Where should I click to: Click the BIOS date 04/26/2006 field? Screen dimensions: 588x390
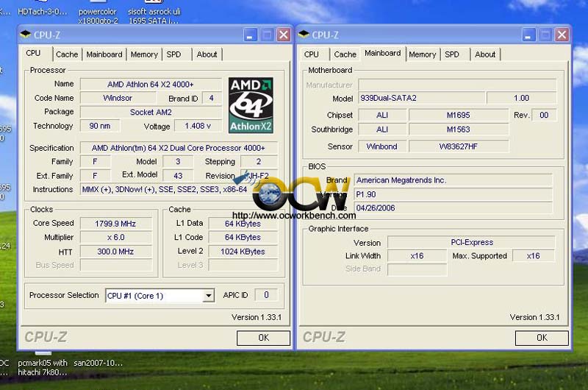[453, 208]
